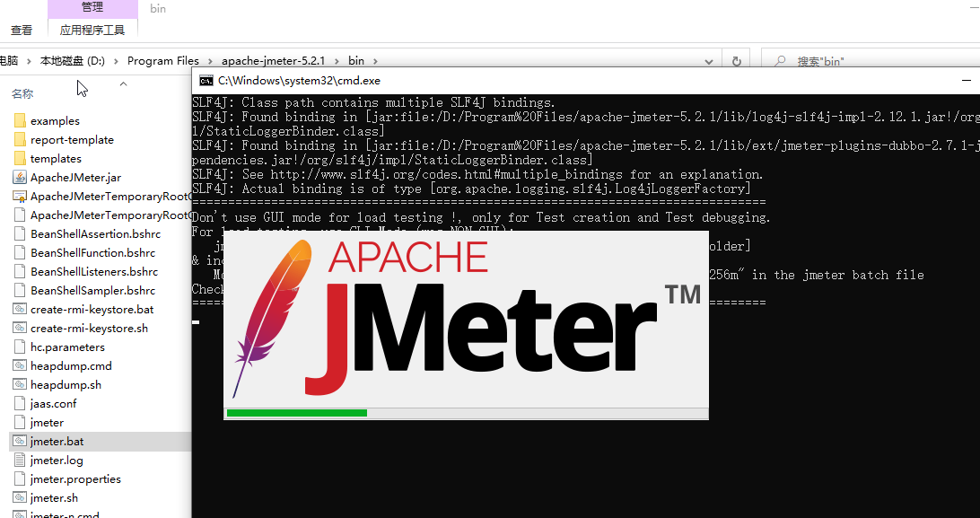980x518 pixels.
Task: Click the 管理 contextual tab header
Action: pos(92,7)
